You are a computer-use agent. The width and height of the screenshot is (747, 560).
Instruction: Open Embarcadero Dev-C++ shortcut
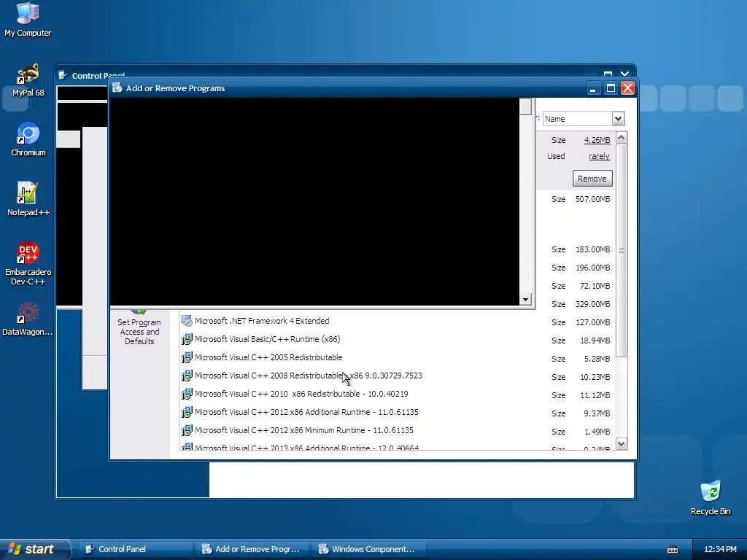(x=28, y=264)
